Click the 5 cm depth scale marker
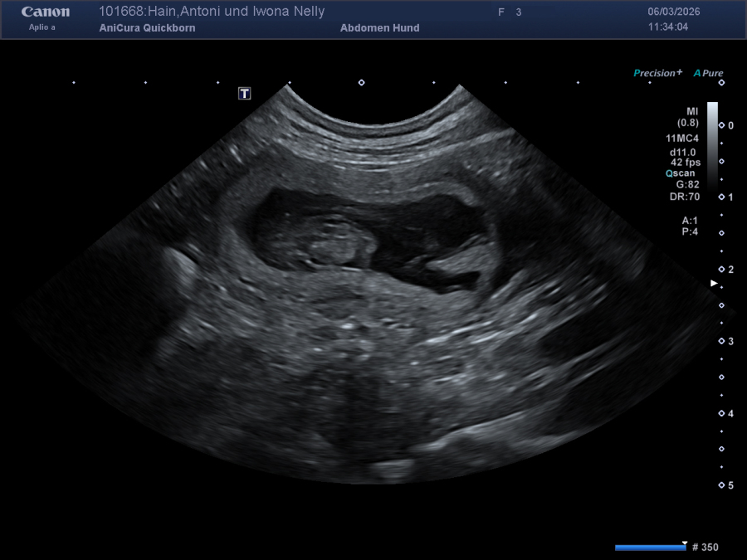The image size is (747, 560). pyautogui.click(x=730, y=485)
